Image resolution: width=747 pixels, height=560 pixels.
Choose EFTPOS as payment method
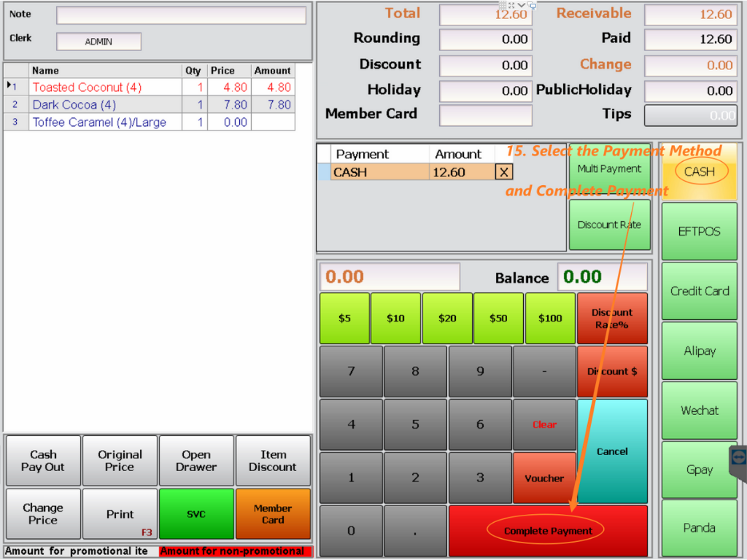(699, 232)
